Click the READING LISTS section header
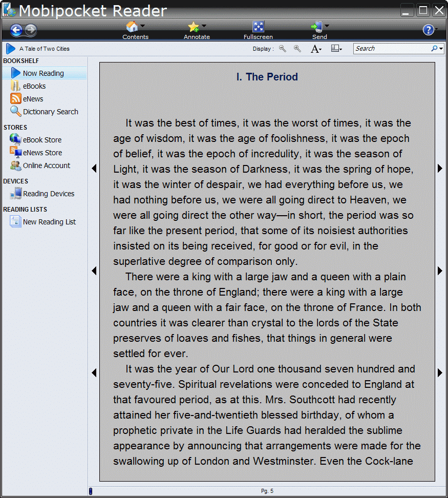This screenshot has width=448, height=498. (25, 210)
